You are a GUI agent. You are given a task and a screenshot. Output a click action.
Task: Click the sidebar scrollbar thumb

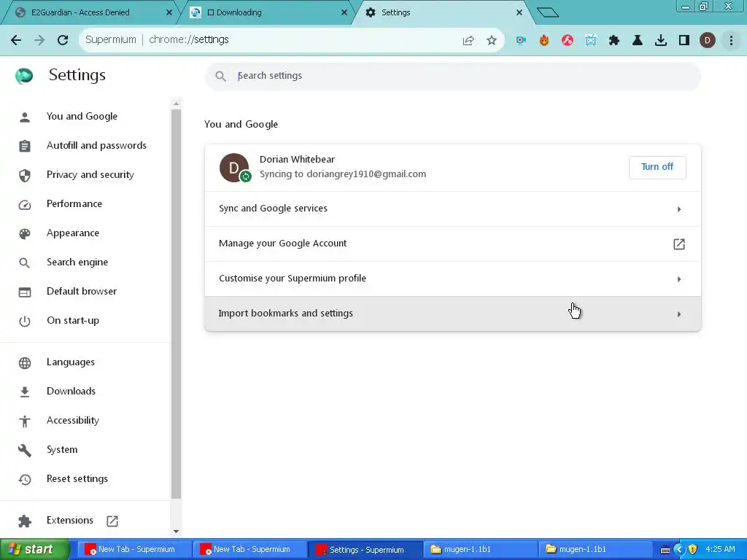coord(177,304)
